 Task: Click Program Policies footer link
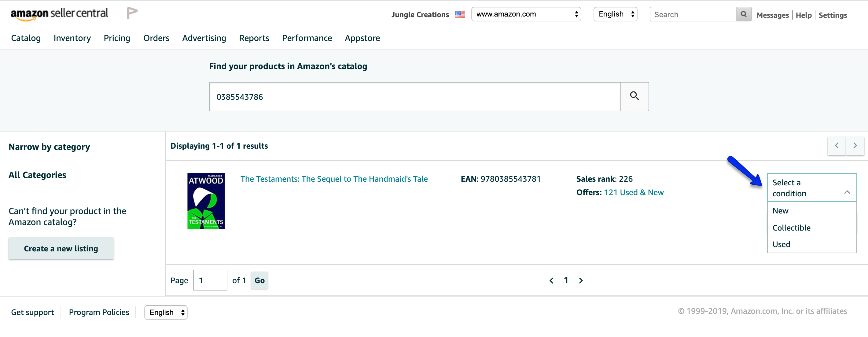pos(99,313)
